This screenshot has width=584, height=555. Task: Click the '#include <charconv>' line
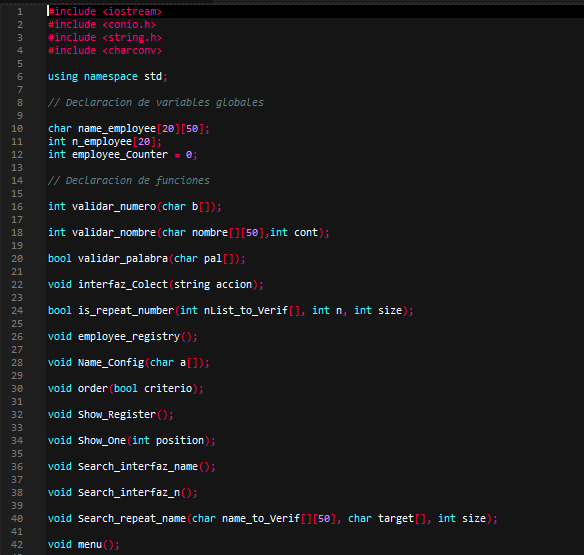click(x=105, y=51)
